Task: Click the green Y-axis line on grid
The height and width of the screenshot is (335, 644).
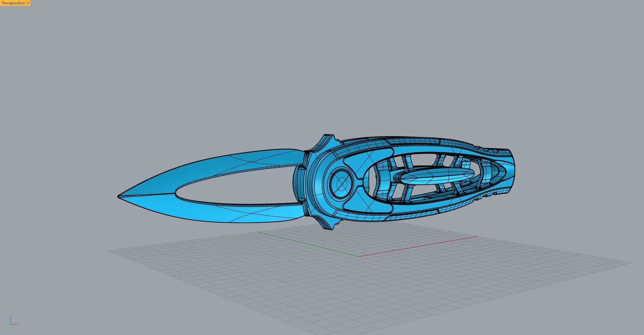Action: point(309,244)
